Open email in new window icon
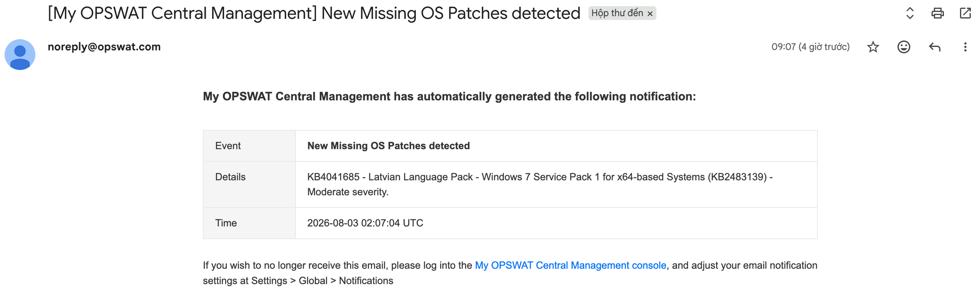 pos(965,13)
